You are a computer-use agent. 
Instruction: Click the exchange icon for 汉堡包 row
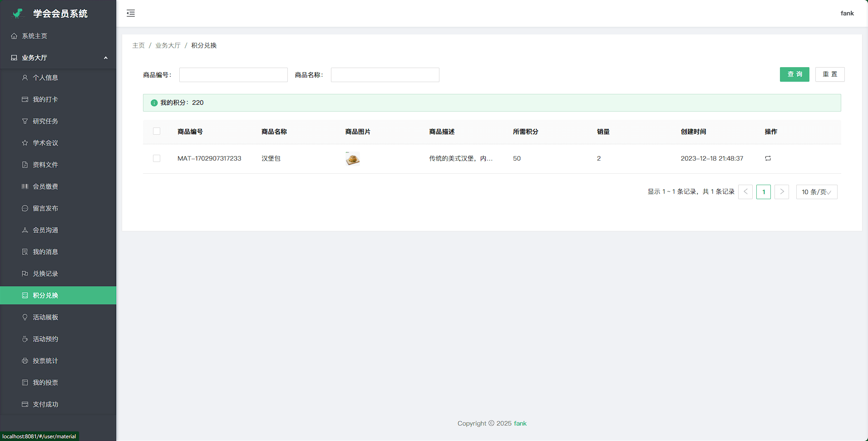tap(768, 158)
